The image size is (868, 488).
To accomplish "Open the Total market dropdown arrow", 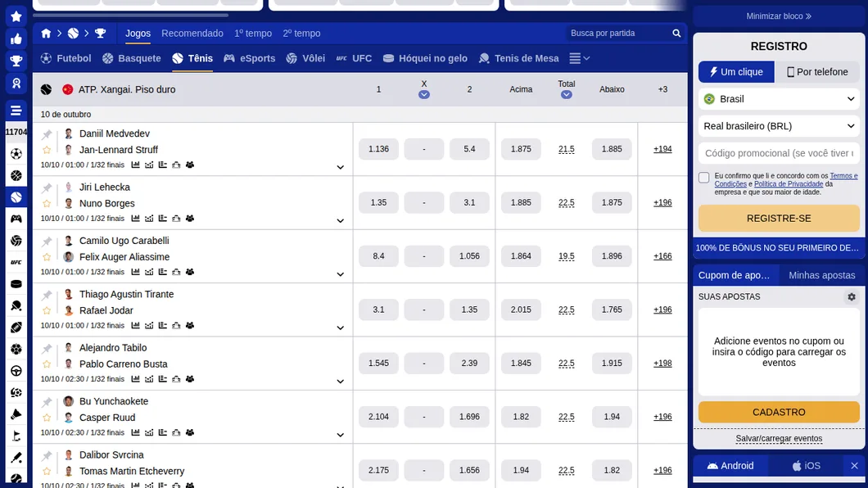I will [x=567, y=95].
